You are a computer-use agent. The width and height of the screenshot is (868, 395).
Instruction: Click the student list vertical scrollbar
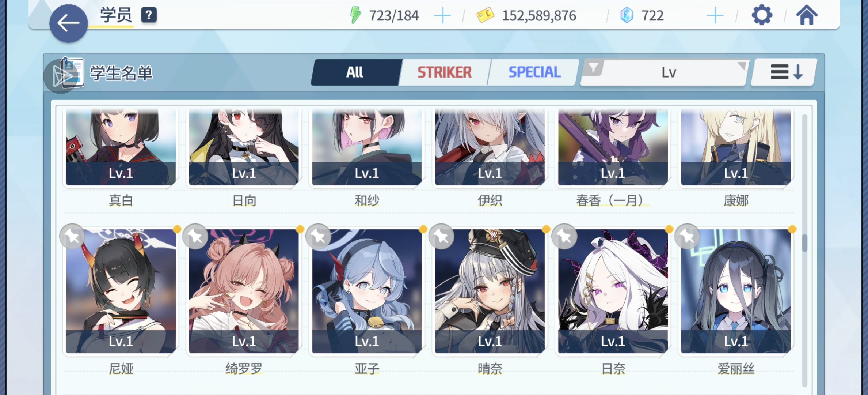tap(804, 251)
